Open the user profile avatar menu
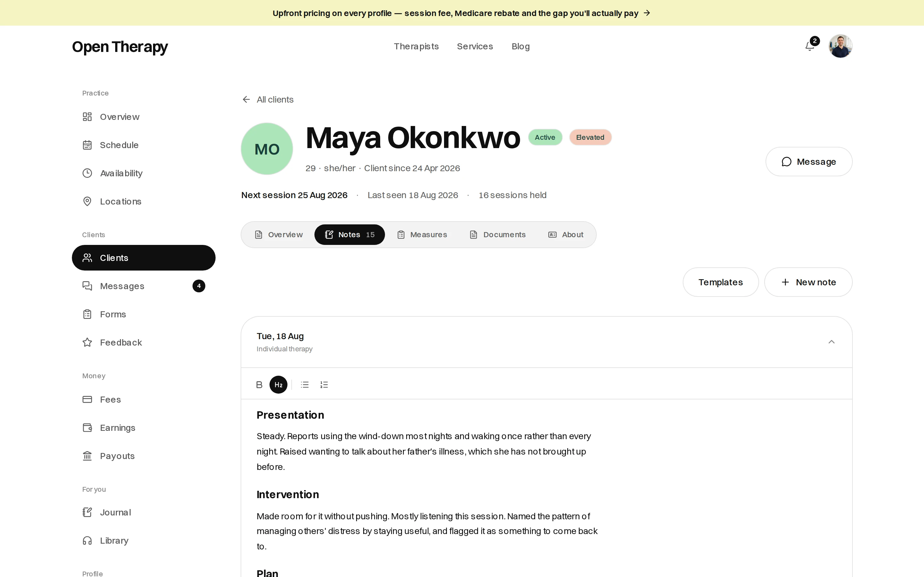924x577 pixels. pos(840,46)
